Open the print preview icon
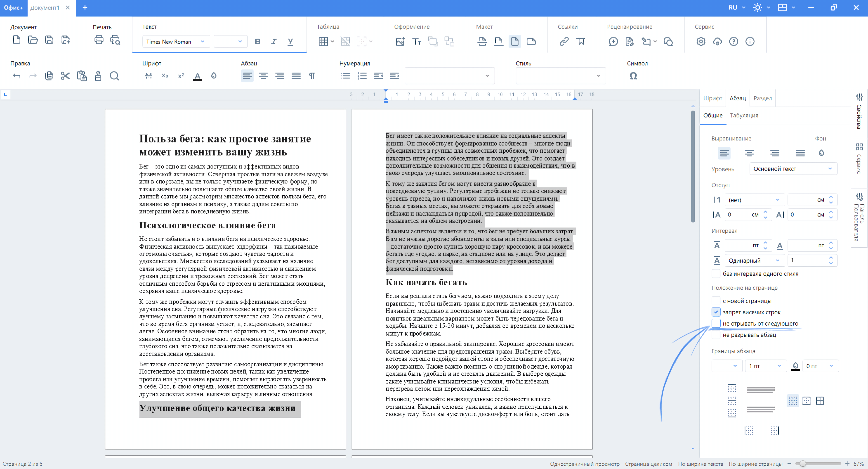 [115, 40]
